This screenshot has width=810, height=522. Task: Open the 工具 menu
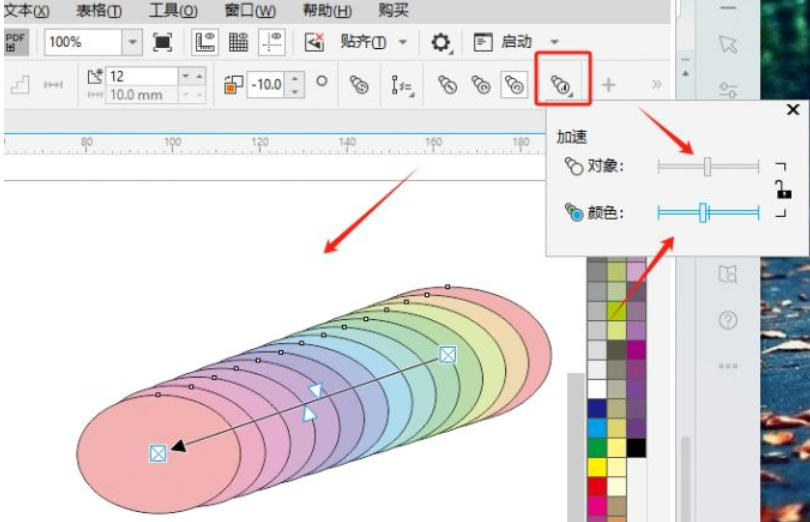click(172, 11)
